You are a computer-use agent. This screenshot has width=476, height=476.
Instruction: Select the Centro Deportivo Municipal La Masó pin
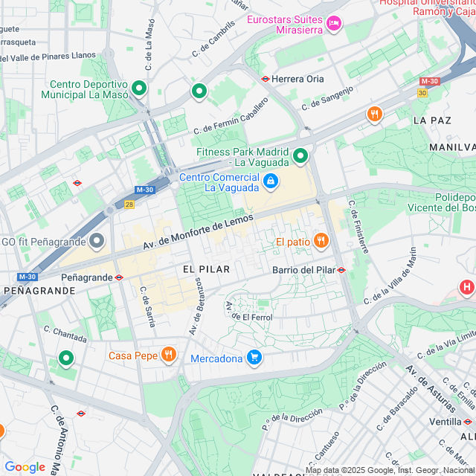139,89
